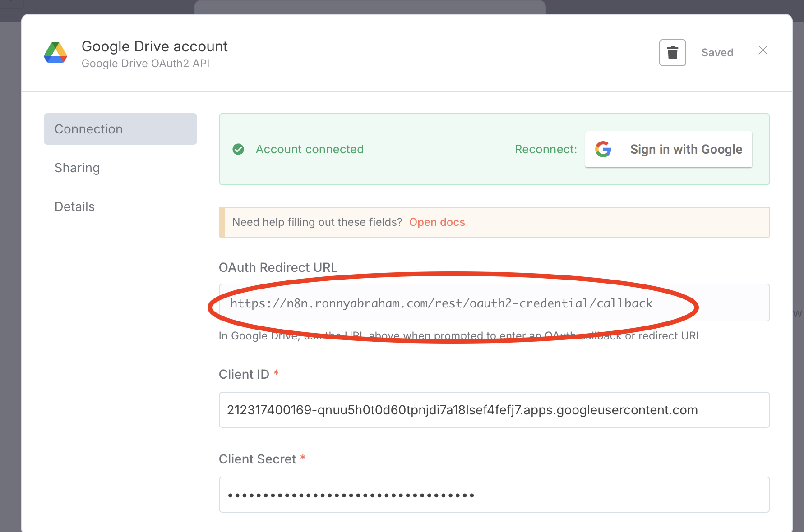Click the Client ID required asterisk

coord(276,373)
